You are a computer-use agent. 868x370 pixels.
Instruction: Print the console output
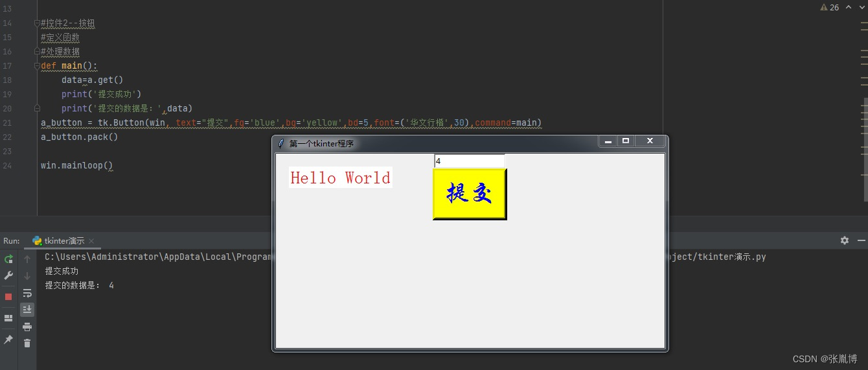point(27,327)
